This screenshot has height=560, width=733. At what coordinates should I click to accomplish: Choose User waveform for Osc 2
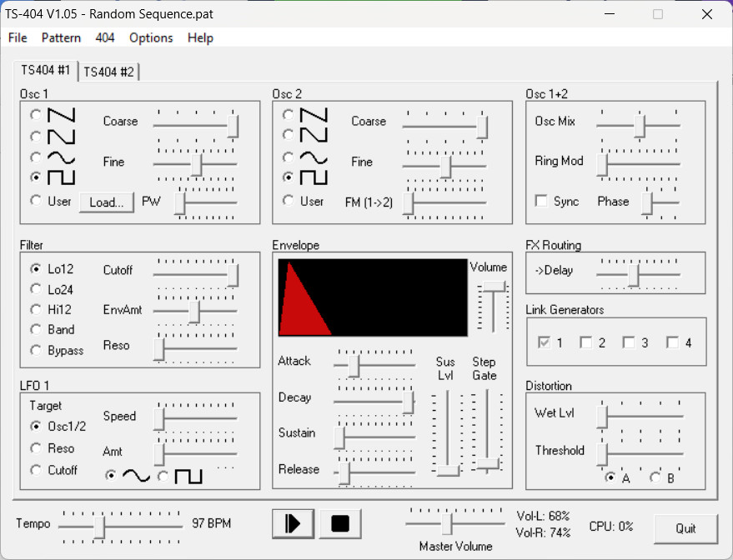289,201
